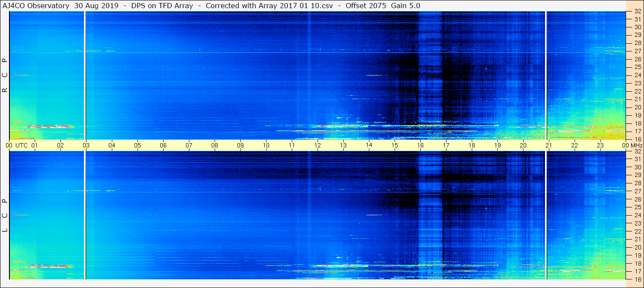Select the '30 Aug 2019' date in the header
The height and width of the screenshot is (288, 644).
96,6
